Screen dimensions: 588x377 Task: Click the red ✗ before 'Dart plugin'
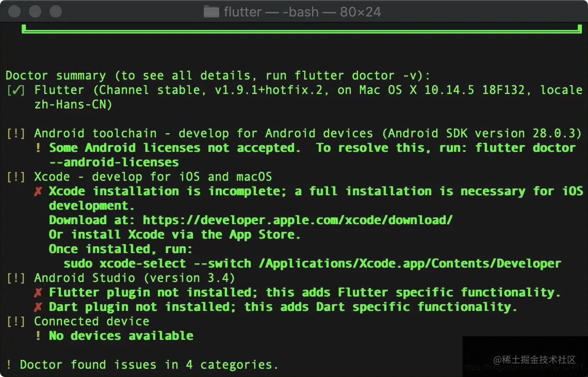click(x=38, y=307)
